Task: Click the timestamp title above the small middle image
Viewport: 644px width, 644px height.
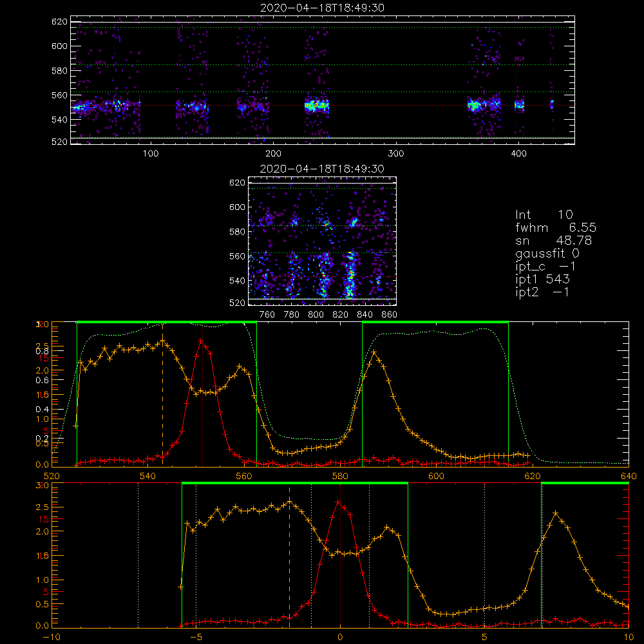Action: 323,169
